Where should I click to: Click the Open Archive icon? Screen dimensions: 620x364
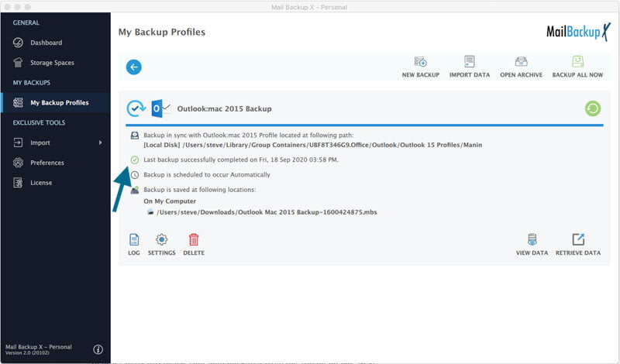pyautogui.click(x=521, y=62)
